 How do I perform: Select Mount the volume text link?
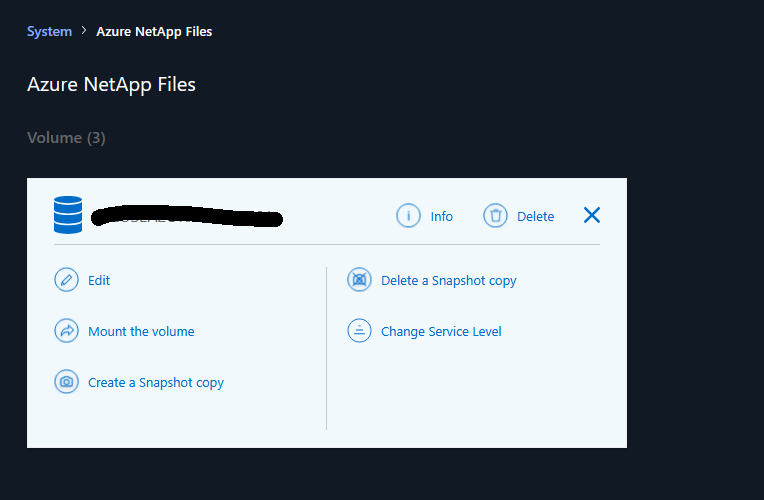(141, 332)
